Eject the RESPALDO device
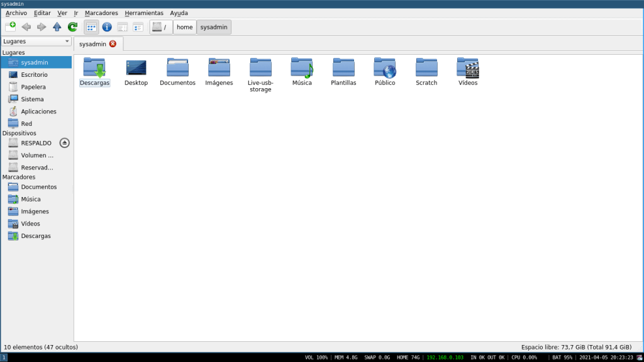The image size is (644, 362). tap(64, 143)
